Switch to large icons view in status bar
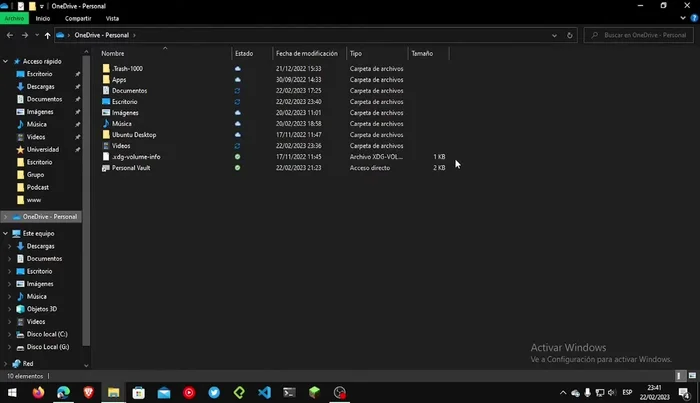700x403 pixels. 691,376
